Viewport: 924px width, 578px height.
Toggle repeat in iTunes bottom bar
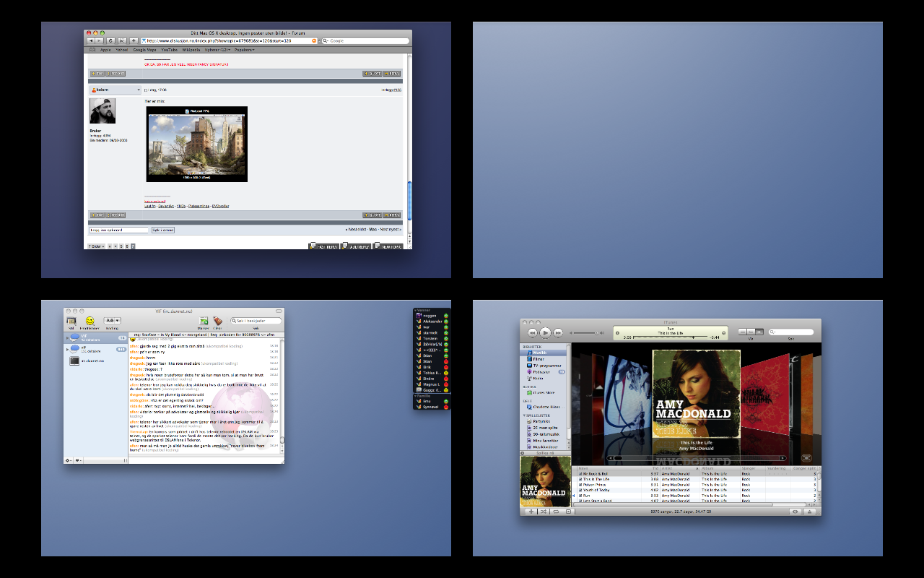pos(556,512)
